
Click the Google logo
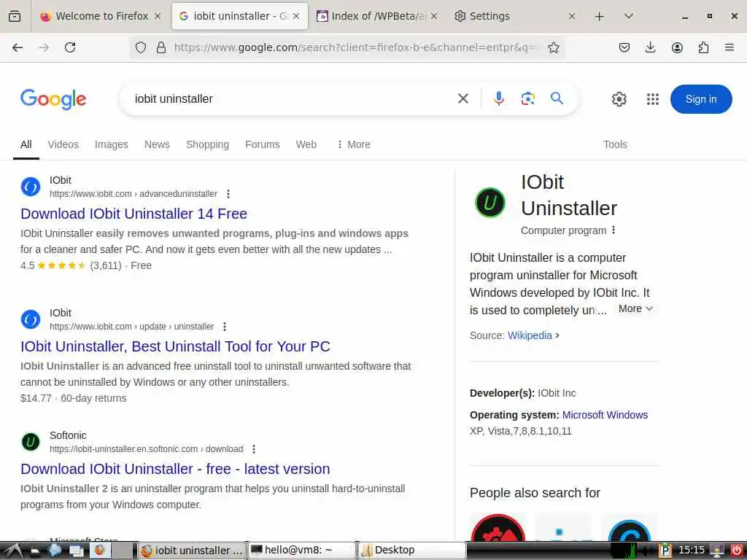tap(53, 99)
